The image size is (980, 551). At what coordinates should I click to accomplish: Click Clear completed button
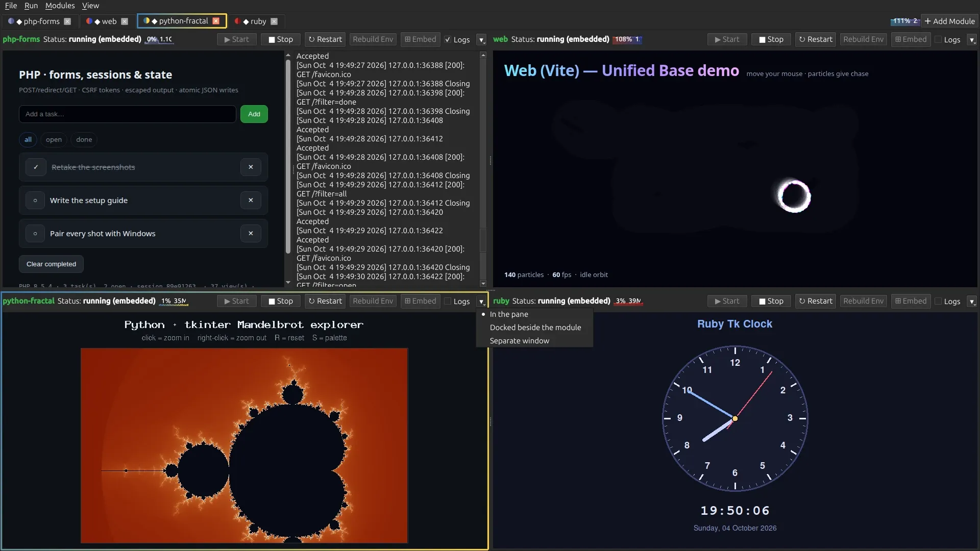tap(51, 264)
